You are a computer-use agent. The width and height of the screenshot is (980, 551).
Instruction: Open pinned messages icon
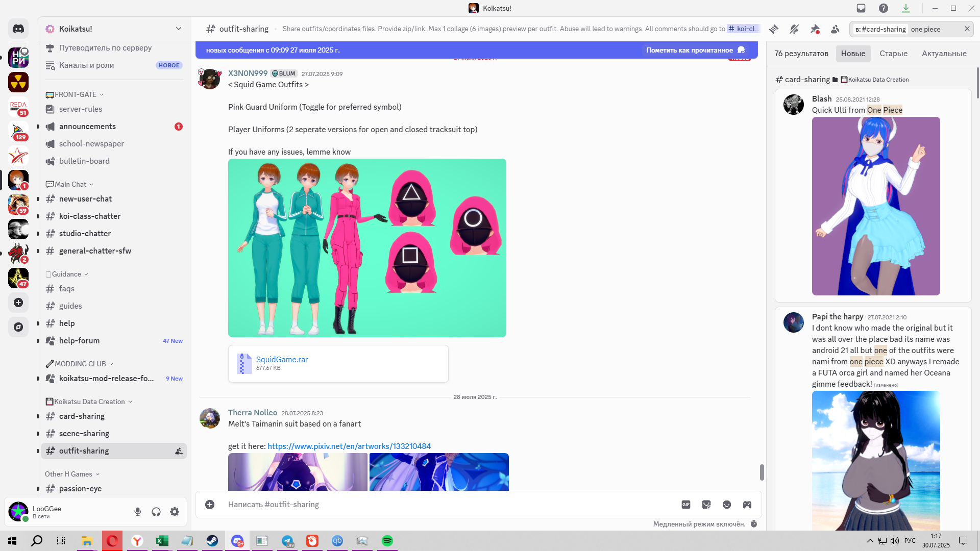click(x=815, y=29)
